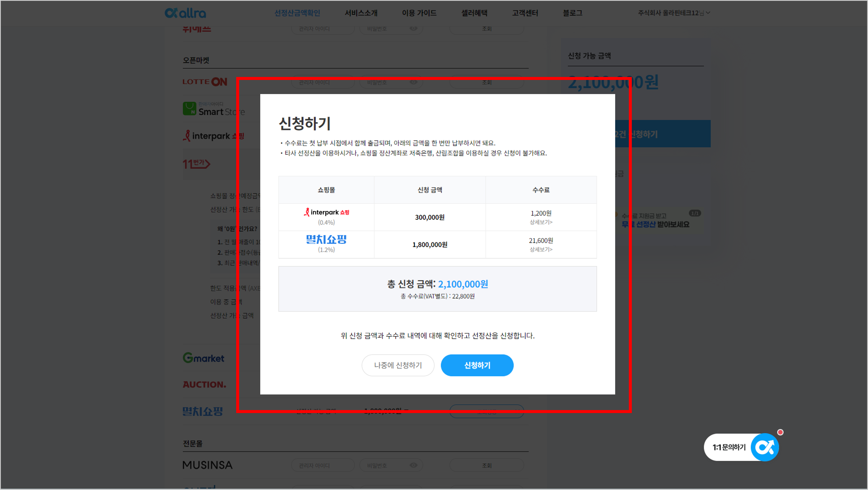Open the 셀러혜택 menu
The height and width of the screenshot is (490, 868).
474,13
